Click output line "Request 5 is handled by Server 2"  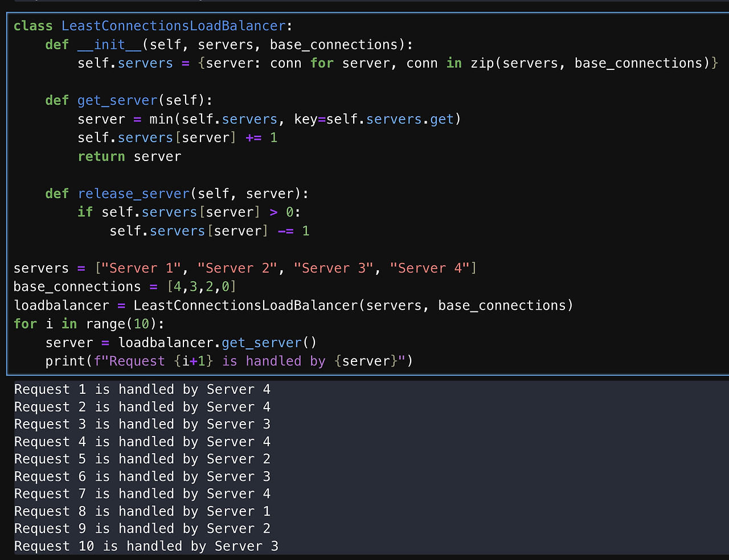[142, 459]
